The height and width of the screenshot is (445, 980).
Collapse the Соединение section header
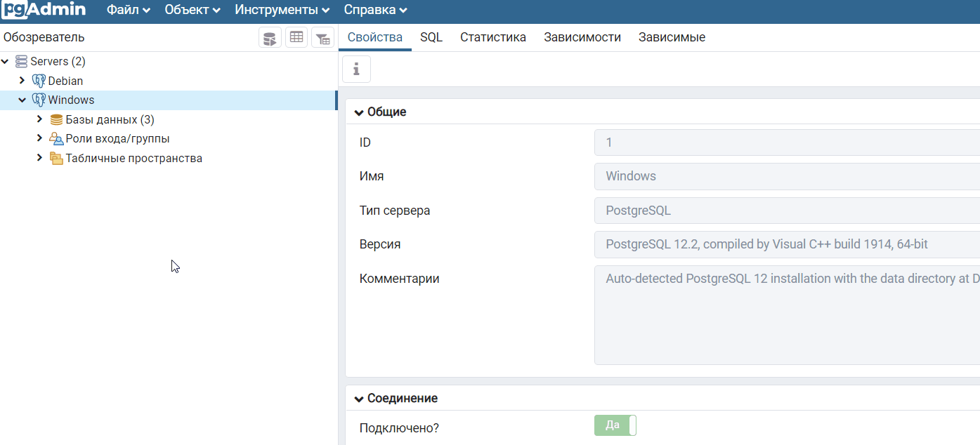[359, 399]
